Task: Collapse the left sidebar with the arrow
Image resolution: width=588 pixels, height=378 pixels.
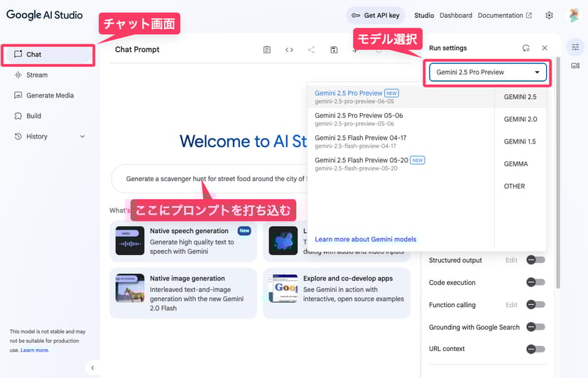Action: pyautogui.click(x=92, y=367)
